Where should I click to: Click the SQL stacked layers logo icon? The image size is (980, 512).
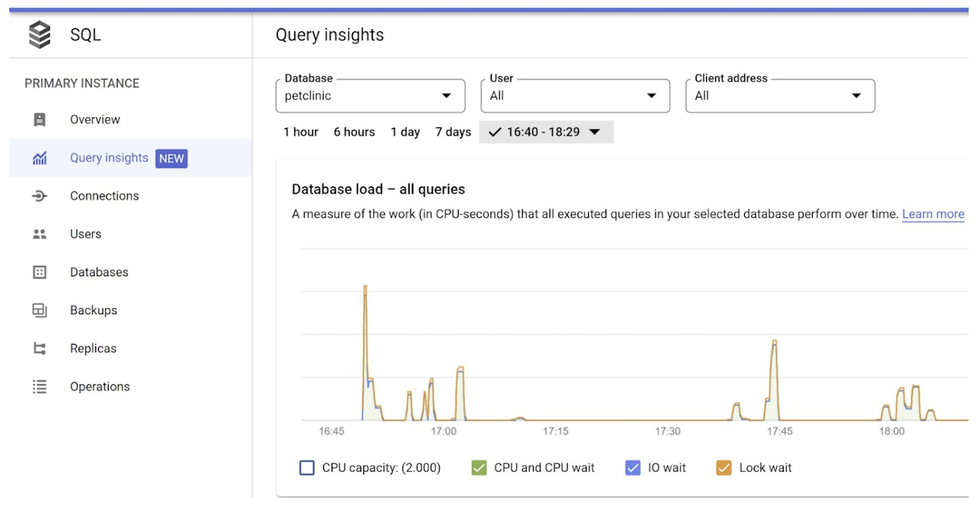(40, 35)
